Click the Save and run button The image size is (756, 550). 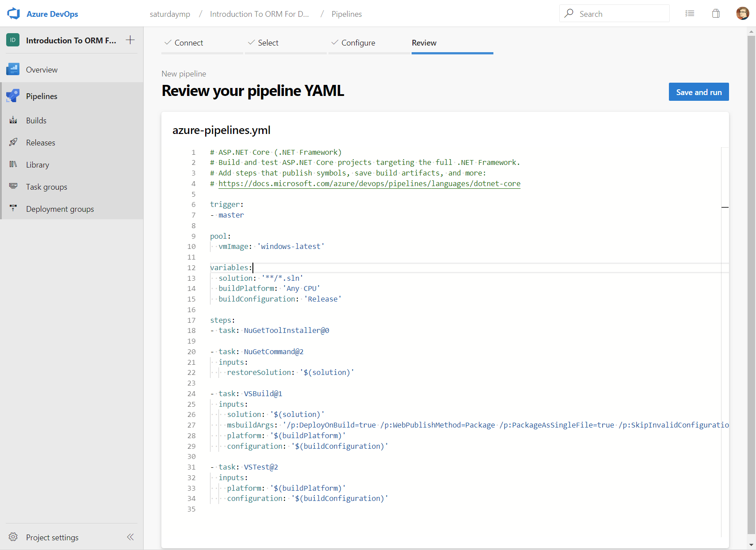point(699,92)
